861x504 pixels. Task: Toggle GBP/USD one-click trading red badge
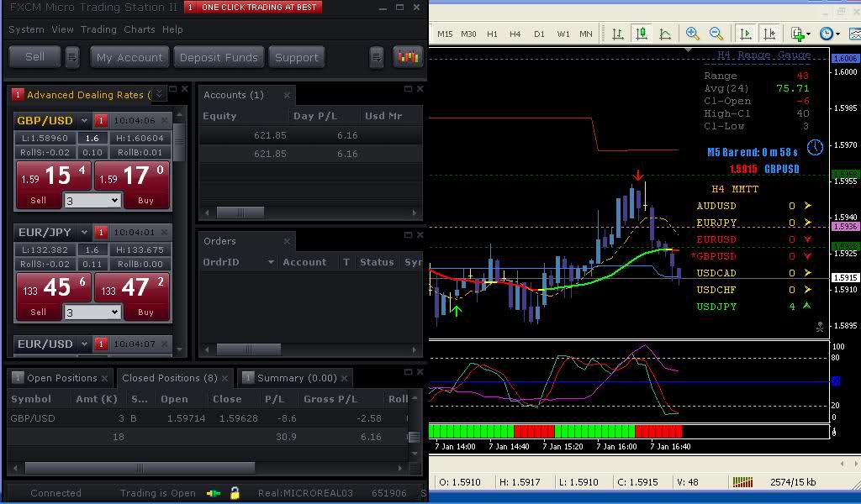click(101, 121)
